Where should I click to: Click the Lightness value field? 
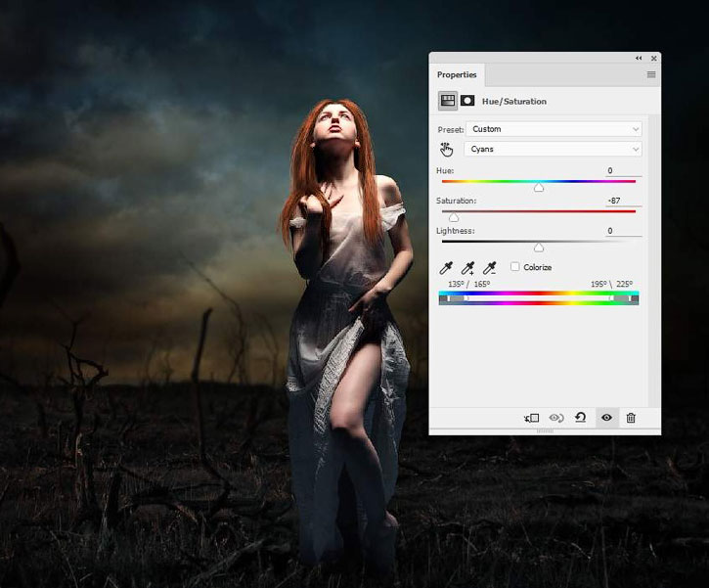(x=624, y=231)
